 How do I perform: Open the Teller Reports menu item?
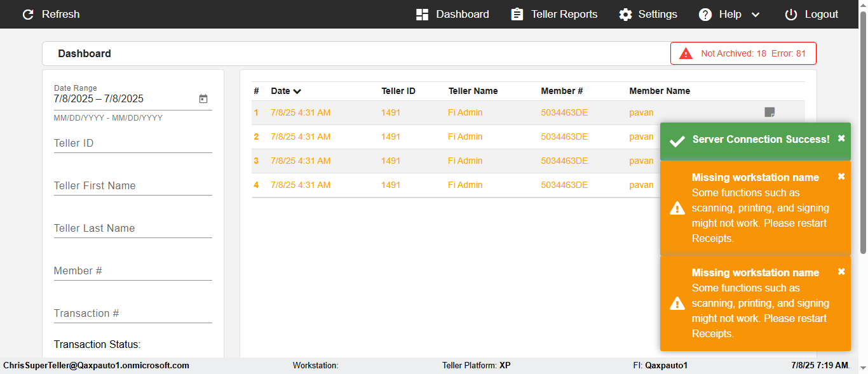[564, 15]
